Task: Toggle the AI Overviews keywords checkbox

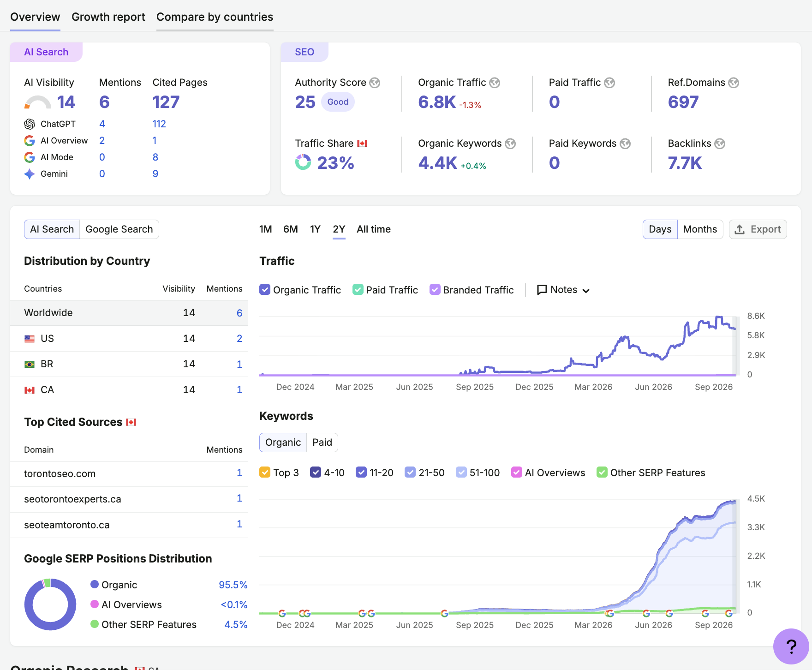Action: (517, 472)
